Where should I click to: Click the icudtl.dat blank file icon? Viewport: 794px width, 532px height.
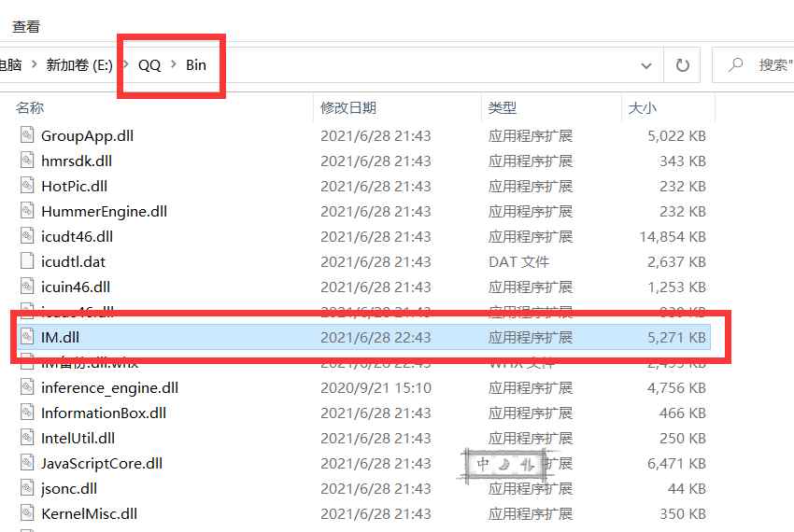(27, 261)
